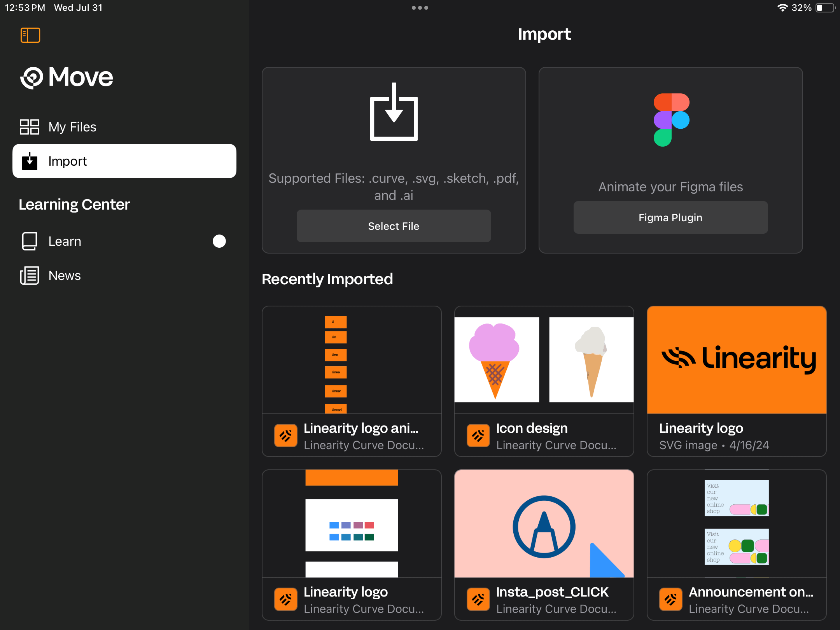Screen dimensions: 840x630
Task: Click 'Icon design' file name
Action: pyautogui.click(x=532, y=428)
